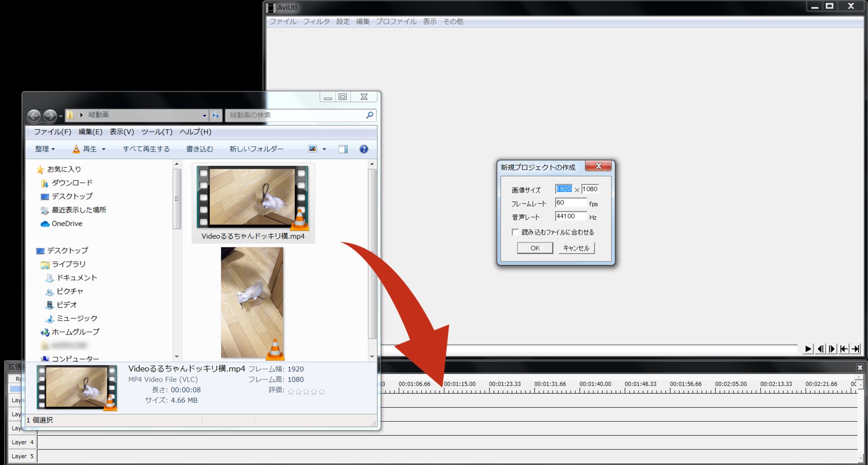Click the frame rate field showing 60
This screenshot has height=465, width=868.
(x=570, y=203)
